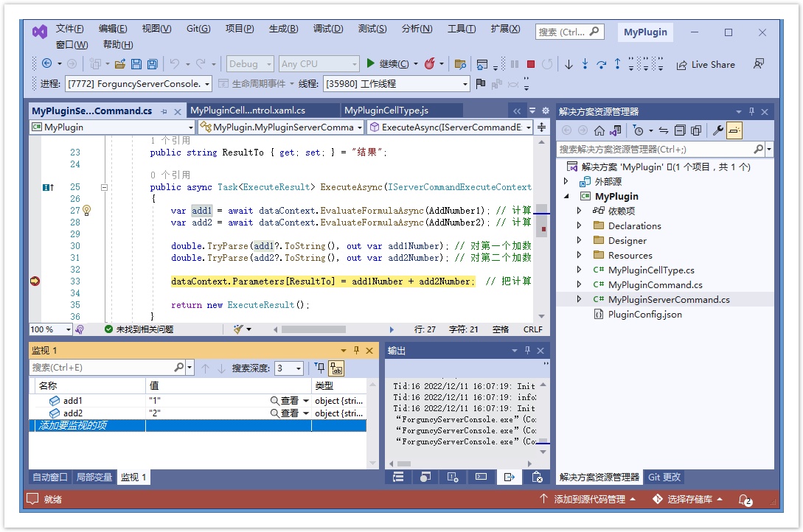The width and height of the screenshot is (803, 532).
Task: Click the Save All toolbar icon
Action: point(152,64)
